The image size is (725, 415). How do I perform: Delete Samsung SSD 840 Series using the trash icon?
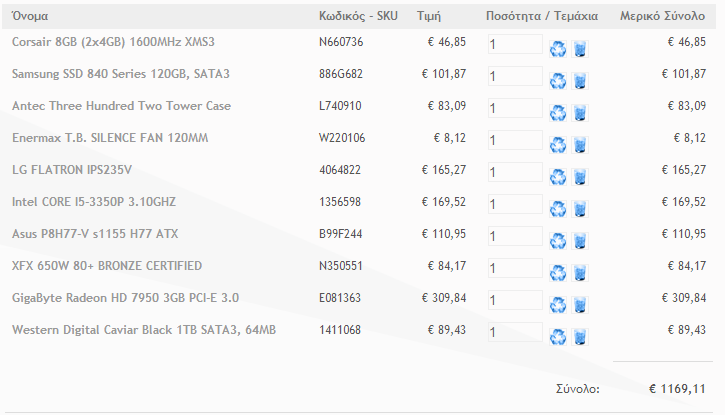tap(580, 81)
